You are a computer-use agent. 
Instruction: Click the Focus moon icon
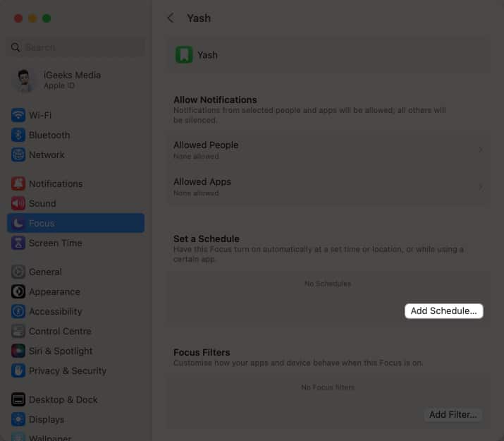click(x=18, y=223)
